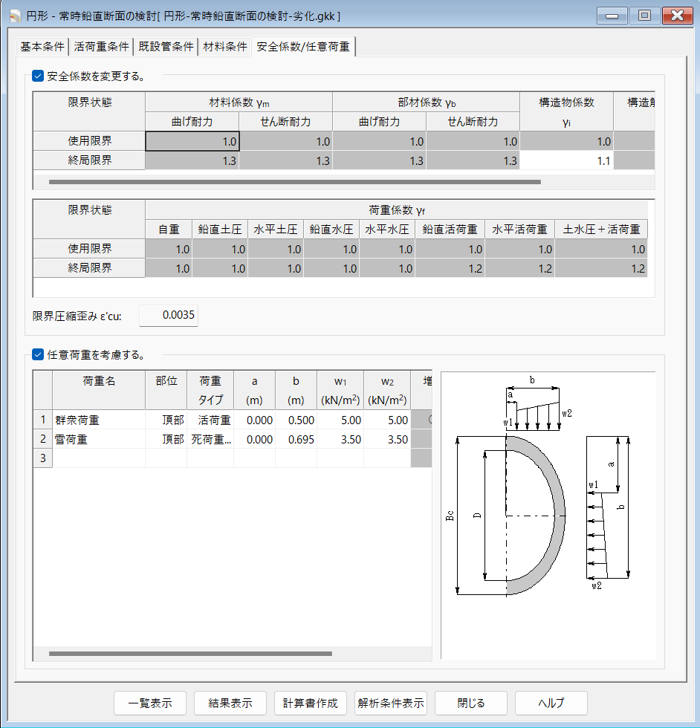The image size is (700, 728).
Task: Click the 計算書作成 button
Action: point(311,703)
